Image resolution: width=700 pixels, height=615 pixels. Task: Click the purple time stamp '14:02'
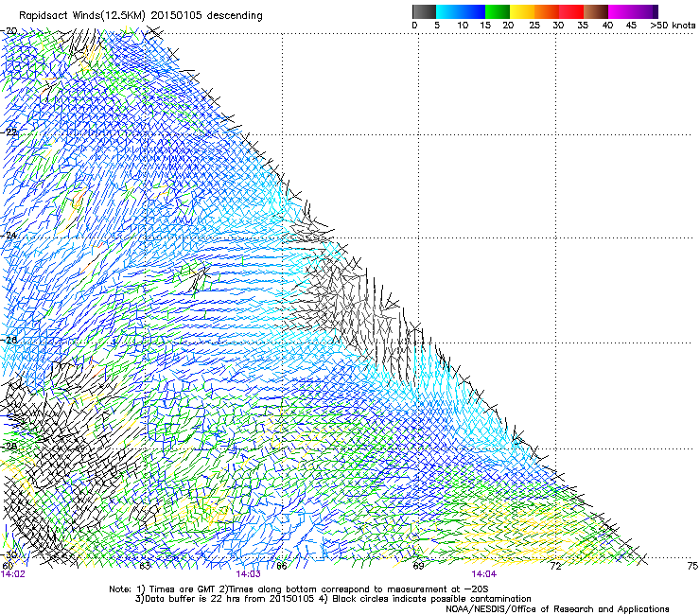pyautogui.click(x=13, y=574)
